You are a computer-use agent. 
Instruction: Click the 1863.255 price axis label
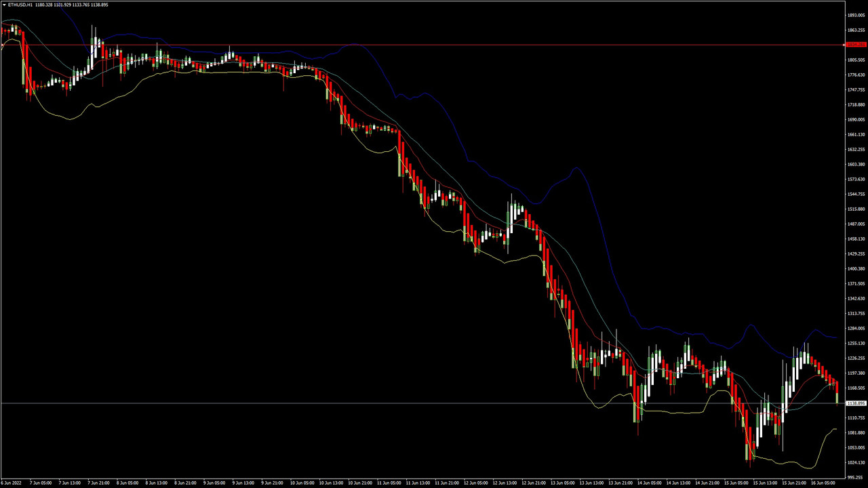tap(856, 30)
